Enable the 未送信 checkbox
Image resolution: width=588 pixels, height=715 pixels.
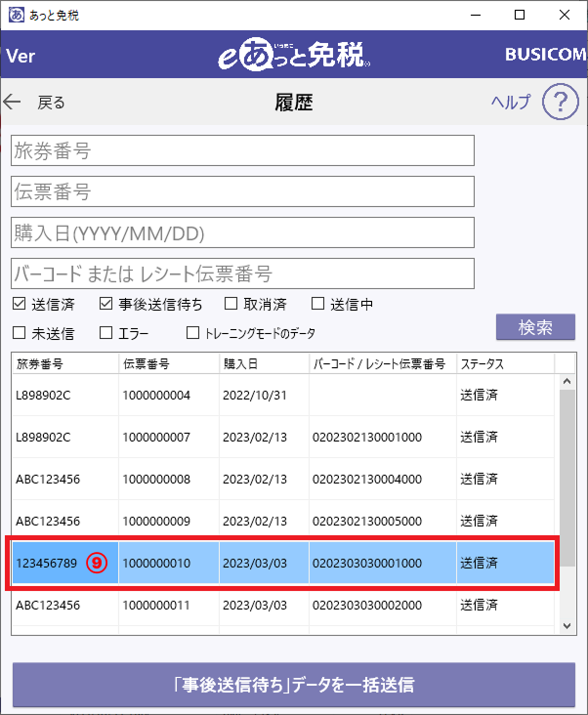coord(19,333)
